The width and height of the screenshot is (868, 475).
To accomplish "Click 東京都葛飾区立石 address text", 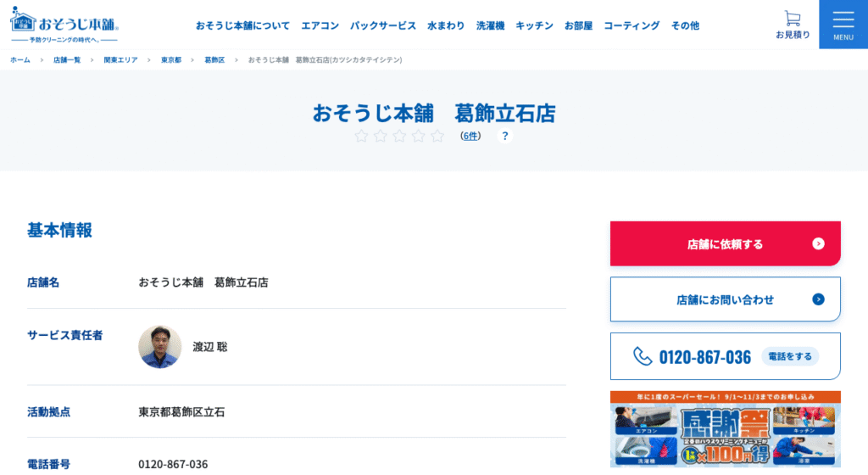I will coord(181,412).
